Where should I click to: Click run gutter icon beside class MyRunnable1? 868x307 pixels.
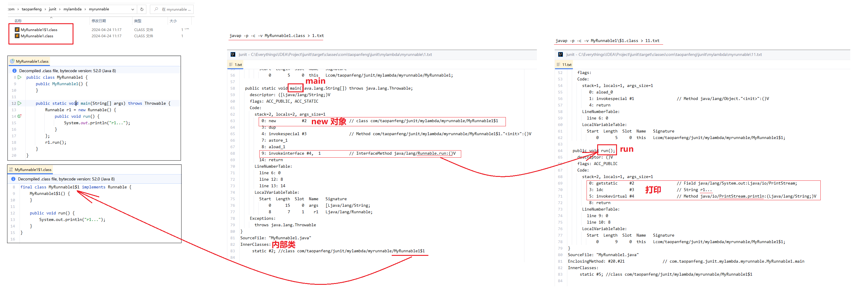(x=20, y=77)
